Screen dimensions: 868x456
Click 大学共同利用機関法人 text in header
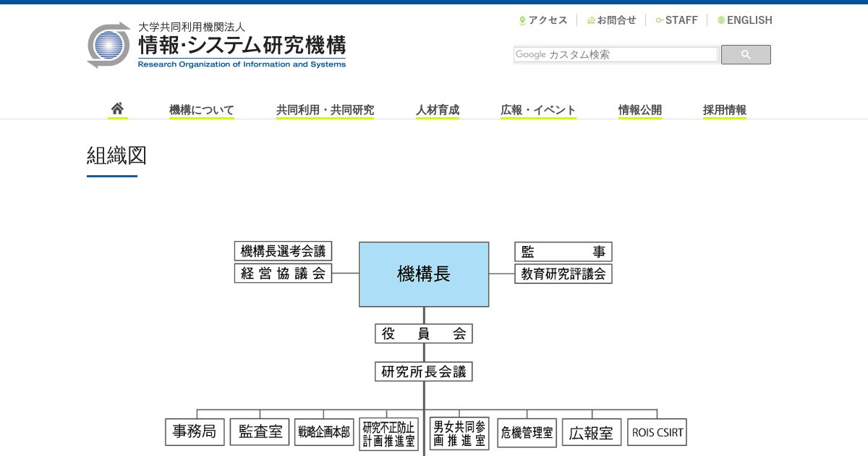(x=192, y=27)
